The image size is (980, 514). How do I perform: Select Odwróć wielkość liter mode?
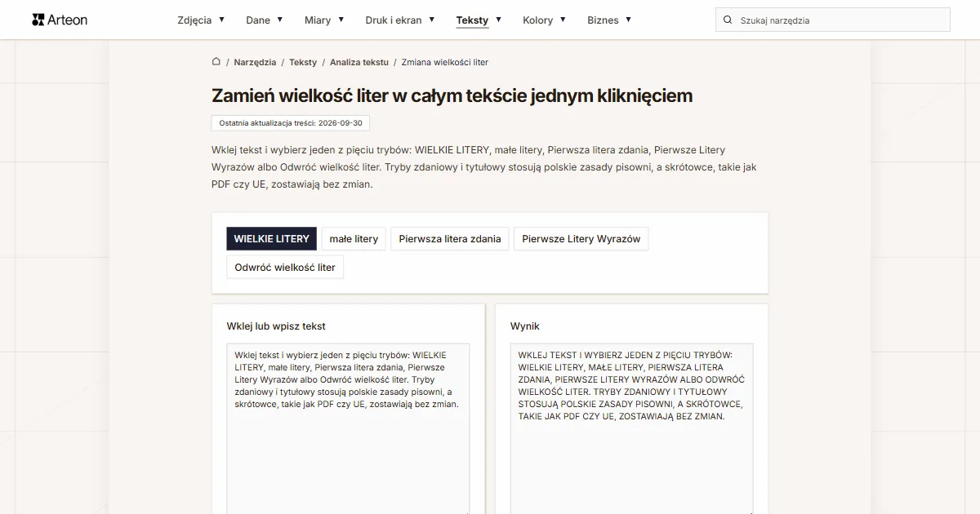285,267
